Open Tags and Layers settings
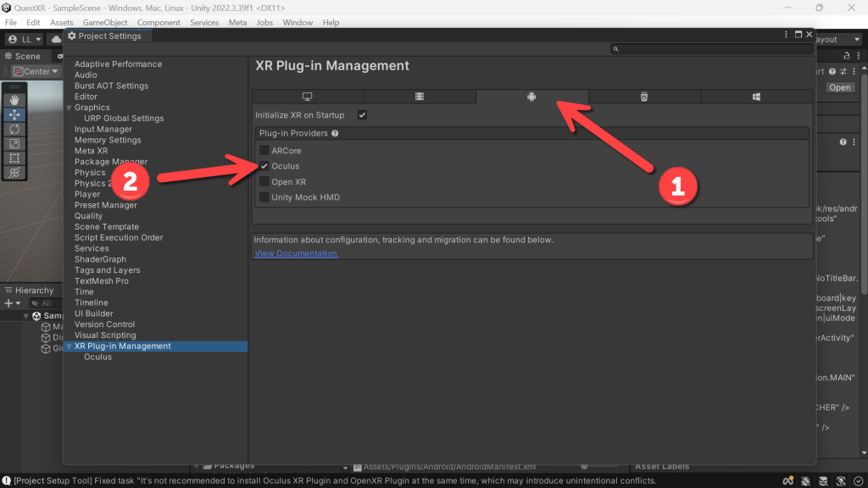 tap(107, 270)
